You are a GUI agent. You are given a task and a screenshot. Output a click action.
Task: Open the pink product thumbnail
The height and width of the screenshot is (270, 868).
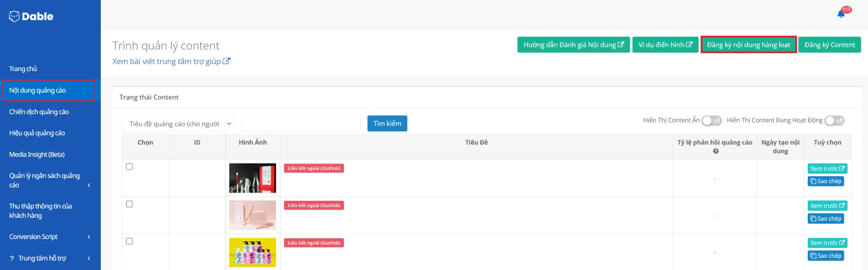click(x=253, y=215)
